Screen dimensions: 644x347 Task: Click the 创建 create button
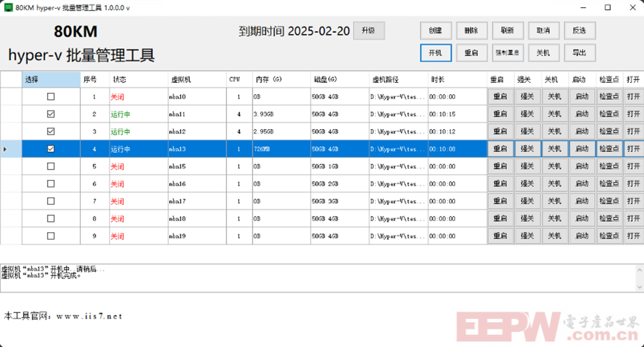coord(436,31)
